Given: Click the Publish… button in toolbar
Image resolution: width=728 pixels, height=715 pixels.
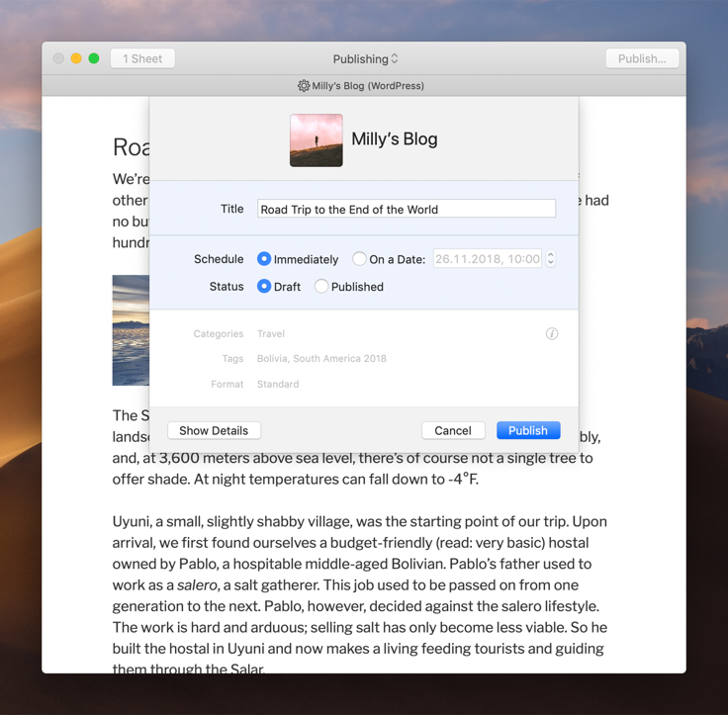Looking at the screenshot, I should (x=642, y=59).
